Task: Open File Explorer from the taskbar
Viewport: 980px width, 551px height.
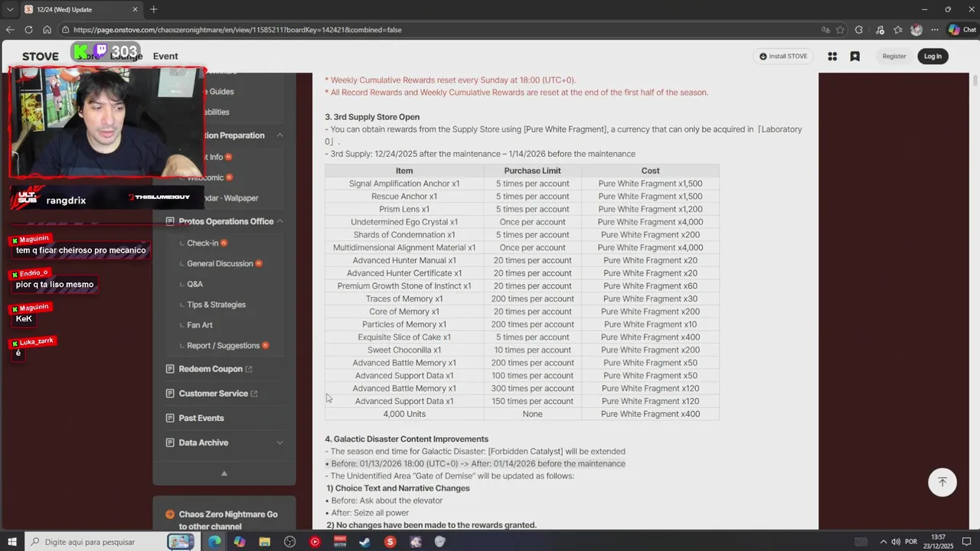Action: [264, 542]
